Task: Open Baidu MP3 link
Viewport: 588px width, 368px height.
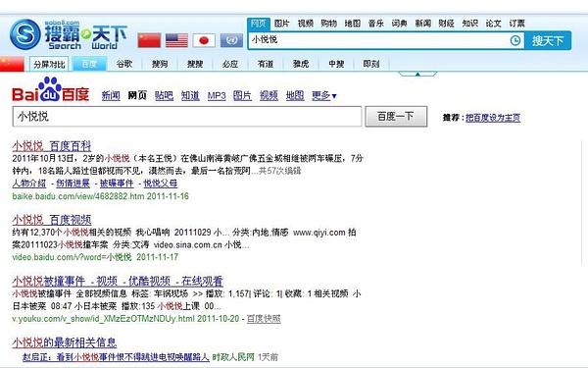Action: (x=217, y=96)
